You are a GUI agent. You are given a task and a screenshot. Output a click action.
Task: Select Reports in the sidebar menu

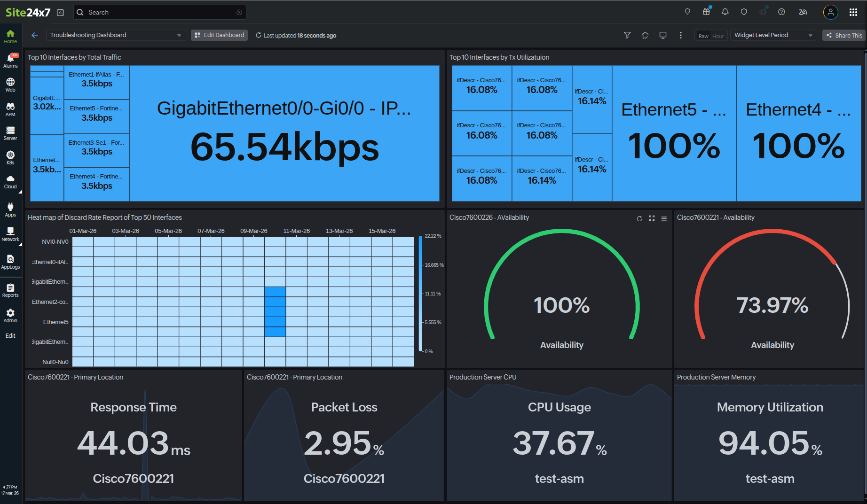[10, 290]
